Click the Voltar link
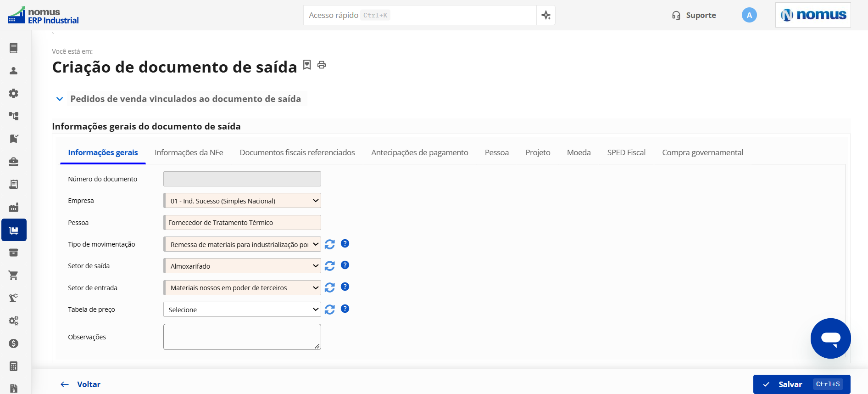 81,384
